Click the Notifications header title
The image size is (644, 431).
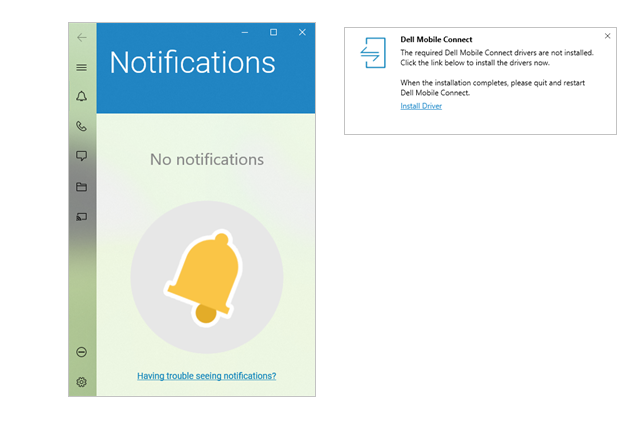pos(192,62)
